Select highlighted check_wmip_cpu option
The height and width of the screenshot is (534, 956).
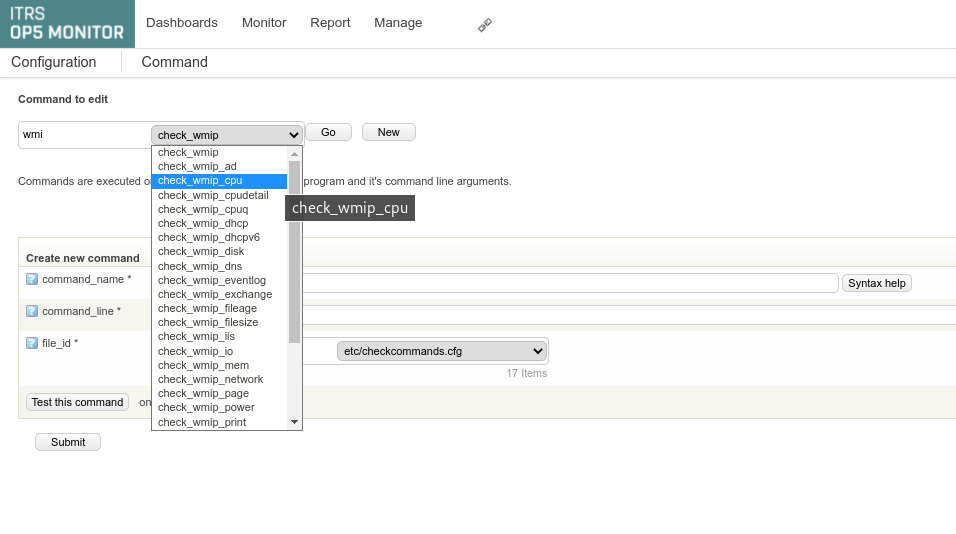219,181
